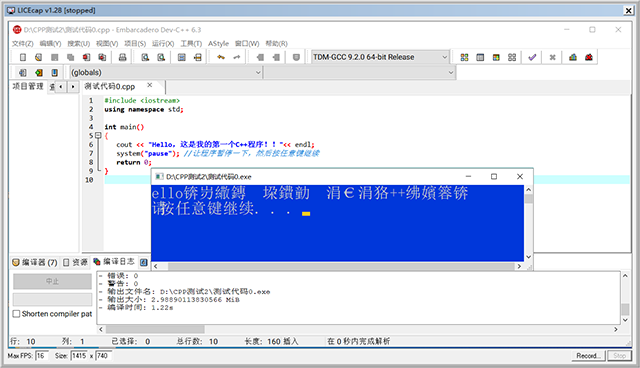Click the Compile icon with colored squares
The image size is (640, 368).
(x=464, y=58)
